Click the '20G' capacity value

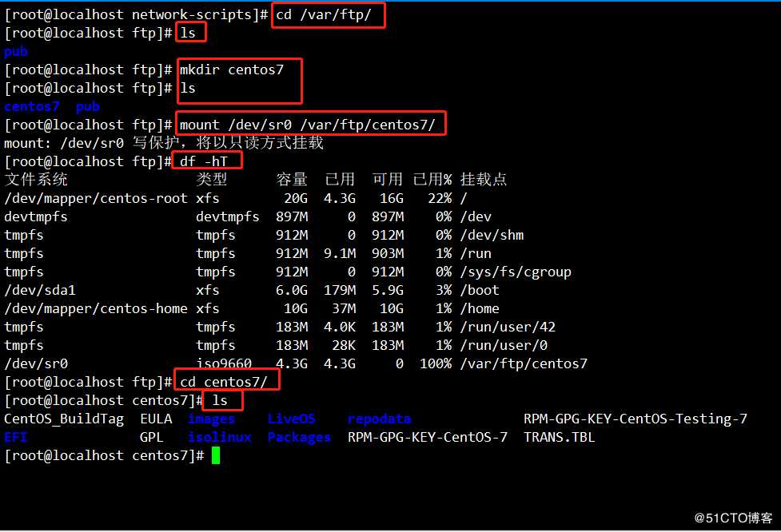pos(296,198)
